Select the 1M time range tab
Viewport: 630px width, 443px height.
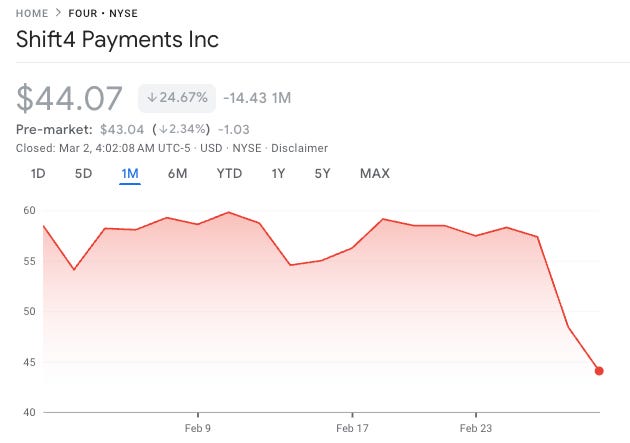tap(130, 174)
